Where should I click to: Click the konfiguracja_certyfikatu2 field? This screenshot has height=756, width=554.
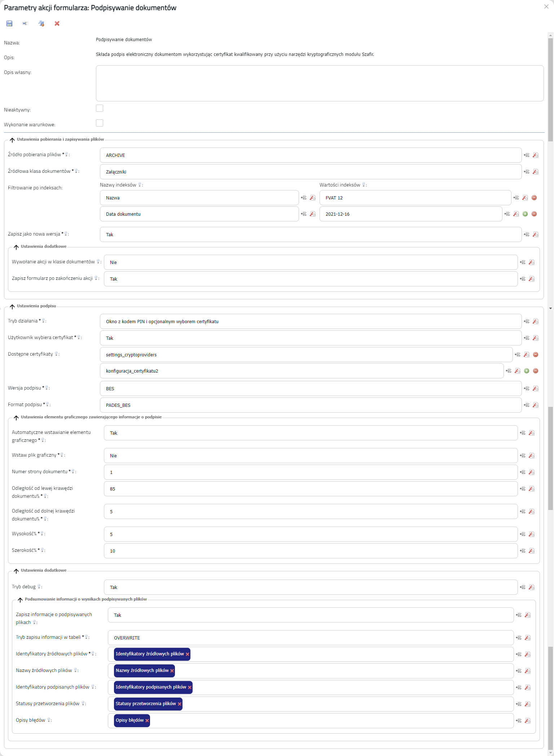(302, 371)
